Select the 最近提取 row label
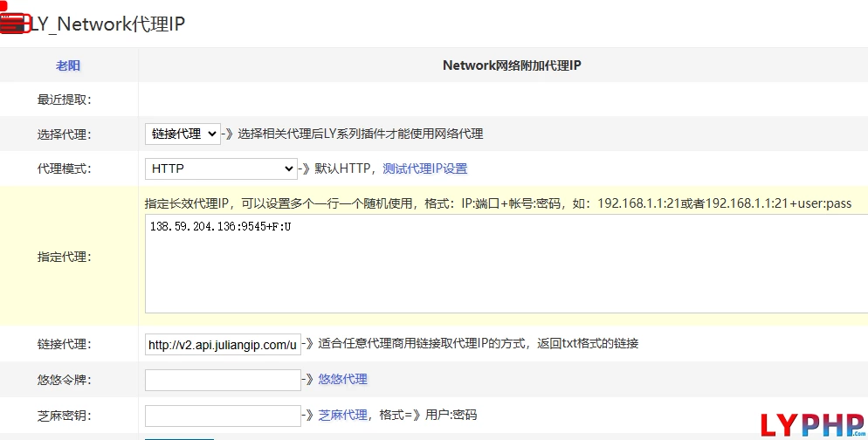 click(64, 100)
